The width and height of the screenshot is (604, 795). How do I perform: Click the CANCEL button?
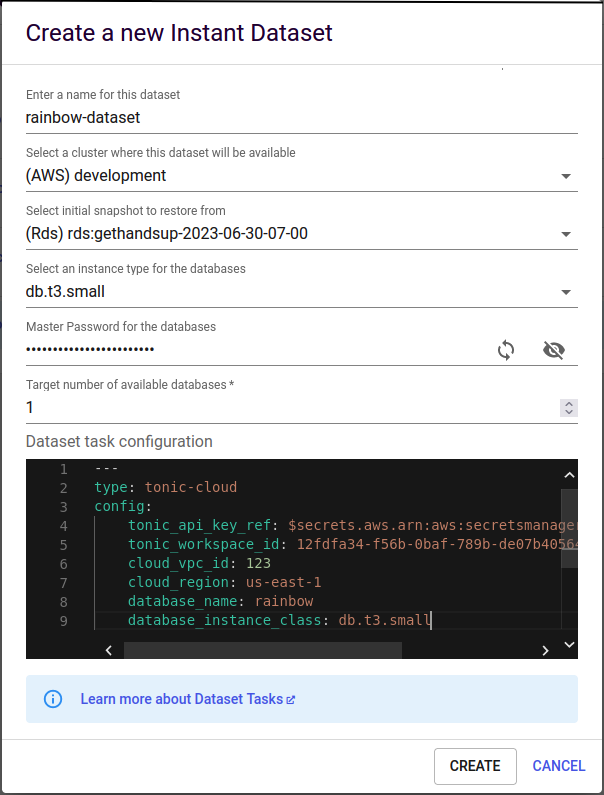(559, 766)
